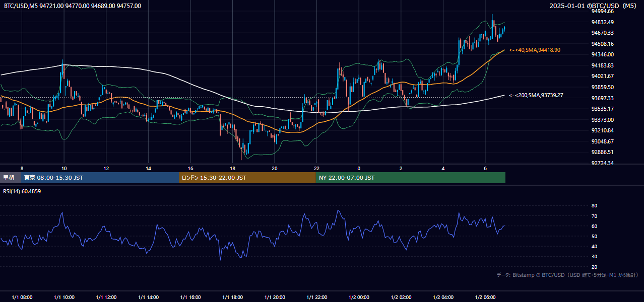Click the bottom date label 1/1 08:00

point(22,297)
